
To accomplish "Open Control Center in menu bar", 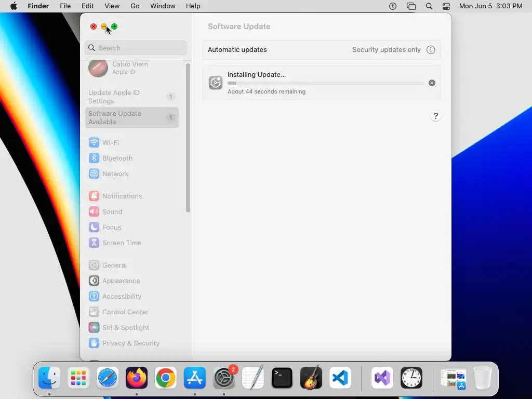I will [446, 6].
